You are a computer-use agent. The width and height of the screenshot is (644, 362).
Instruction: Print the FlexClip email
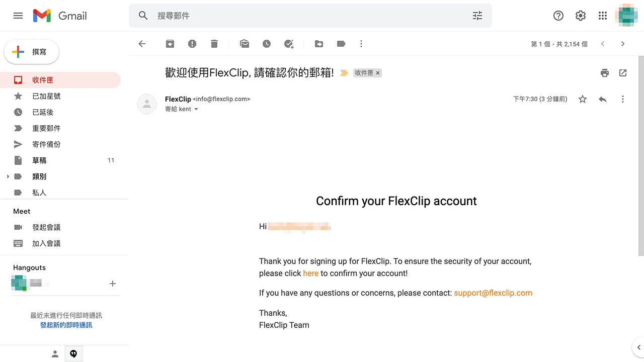[605, 73]
